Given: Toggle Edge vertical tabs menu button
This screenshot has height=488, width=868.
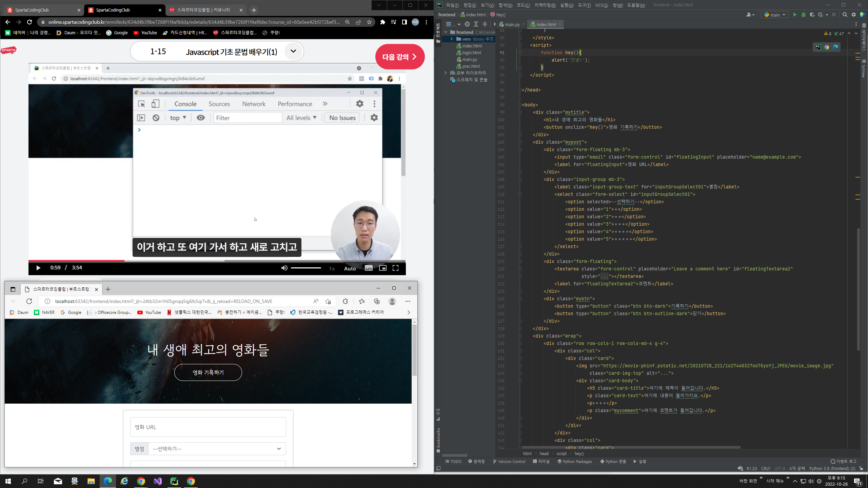Looking at the screenshot, I should pyautogui.click(x=13, y=289).
